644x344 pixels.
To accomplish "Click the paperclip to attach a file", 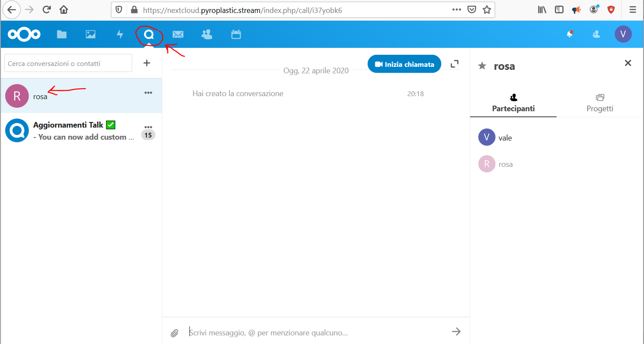I will [174, 333].
